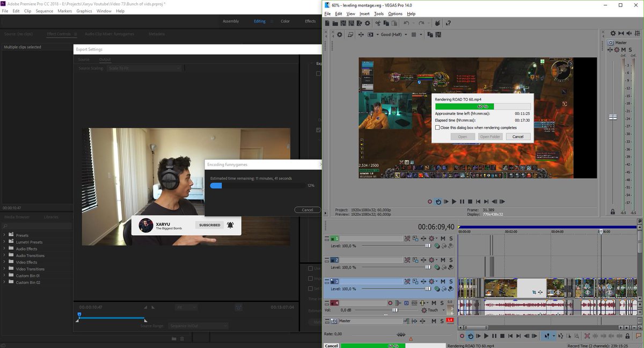Open Overlays dropdown arrow in preview toolbar
The image size is (644, 348).
[421, 34]
